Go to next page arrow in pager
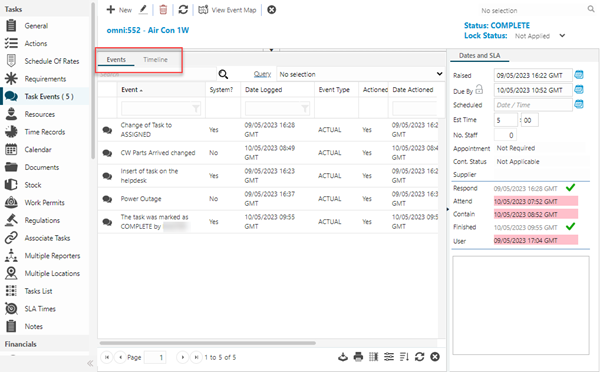 [x=183, y=357]
